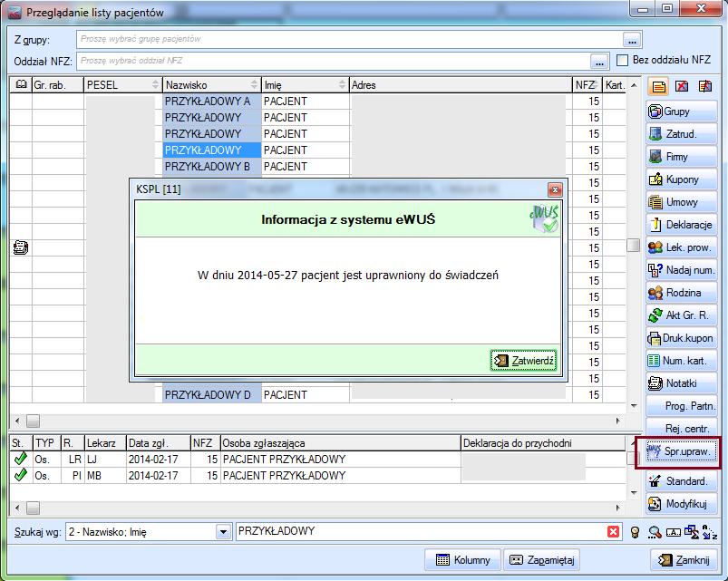Click the Lekarz column header

pyautogui.click(x=105, y=442)
